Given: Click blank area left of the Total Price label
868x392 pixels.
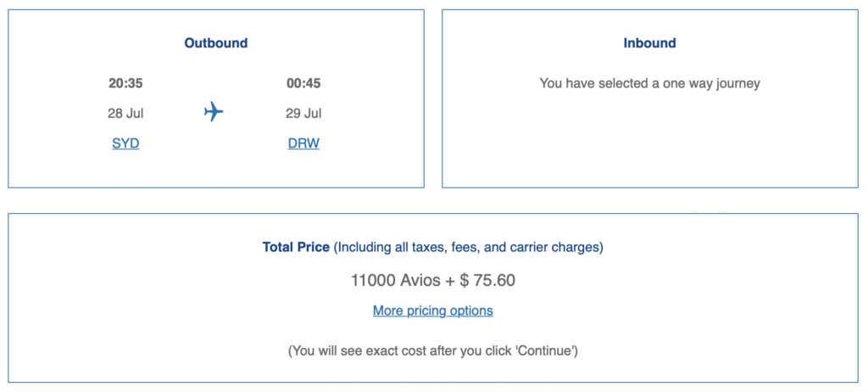Looking at the screenshot, I should point(127,248).
